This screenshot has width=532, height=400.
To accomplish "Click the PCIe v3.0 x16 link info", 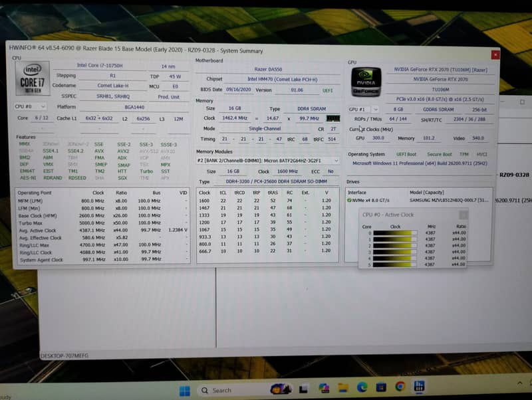I will pos(440,99).
